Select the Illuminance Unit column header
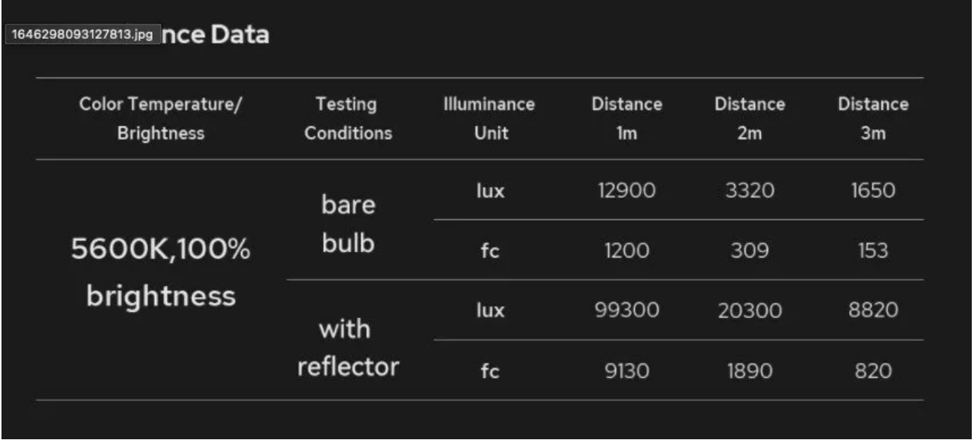980x443 pixels. [489, 118]
